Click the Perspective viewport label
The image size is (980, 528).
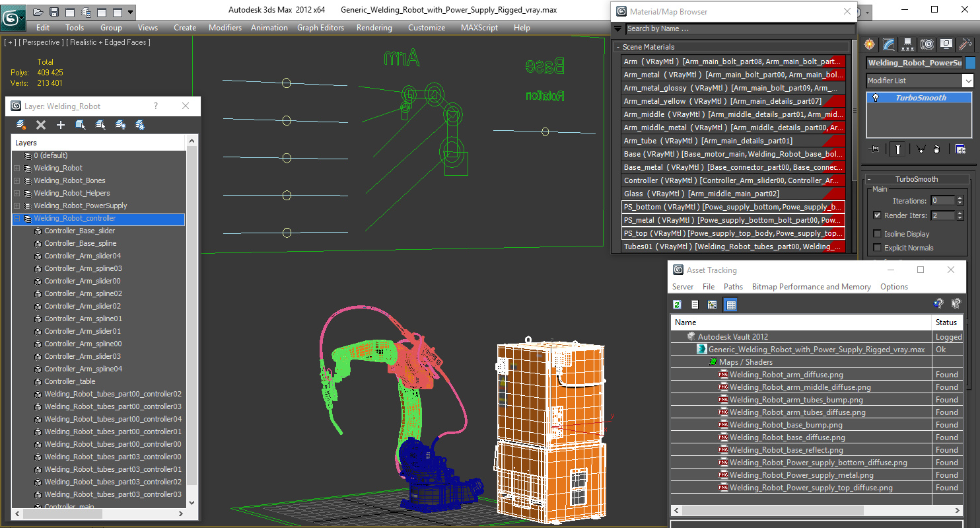tap(42, 42)
